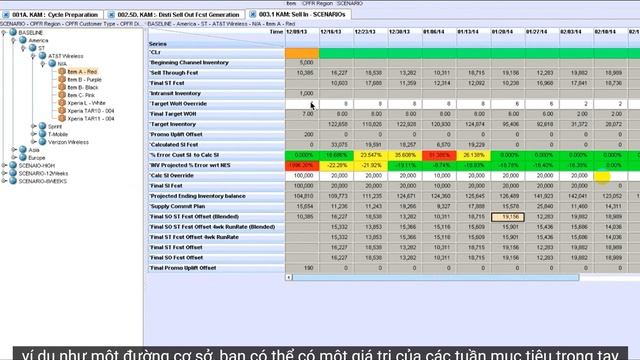
Task: Click the Xperia L - White cube icon
Action: tap(62, 102)
